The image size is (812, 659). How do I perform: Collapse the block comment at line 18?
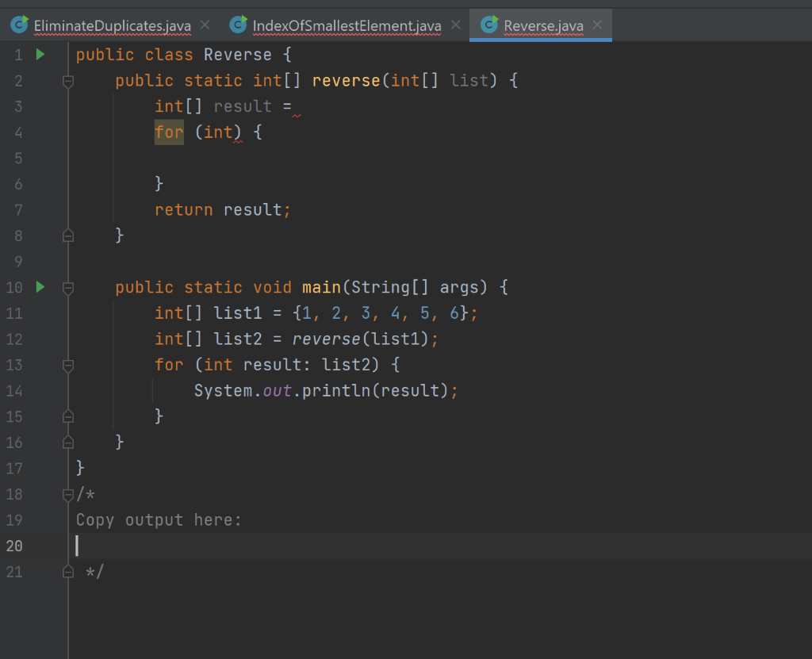(x=68, y=494)
